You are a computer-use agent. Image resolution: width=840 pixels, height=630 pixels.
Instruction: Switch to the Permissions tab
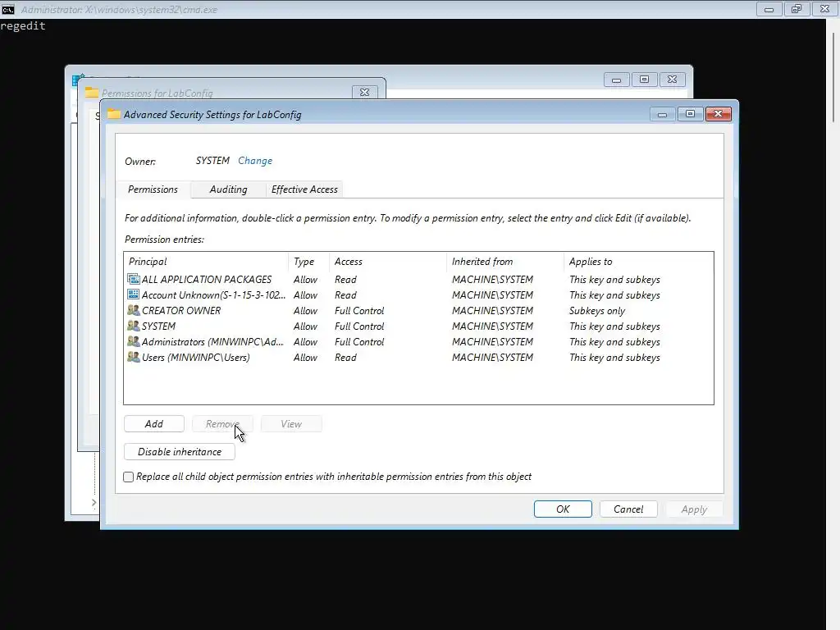tap(153, 189)
